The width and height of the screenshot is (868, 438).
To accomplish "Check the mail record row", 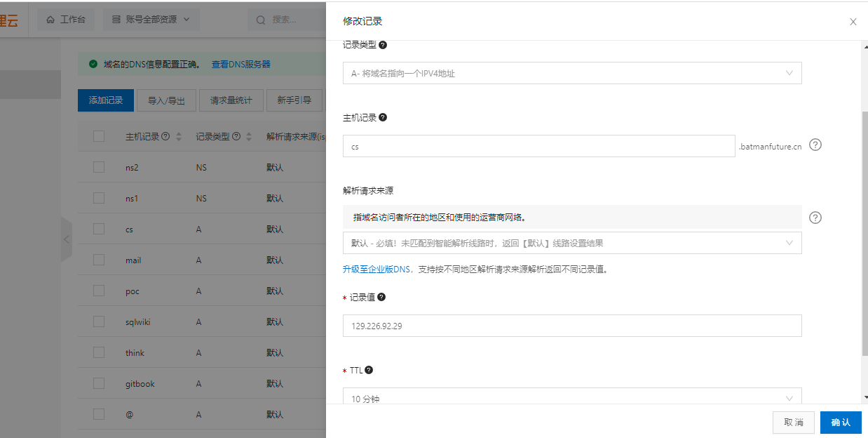I will 99,260.
